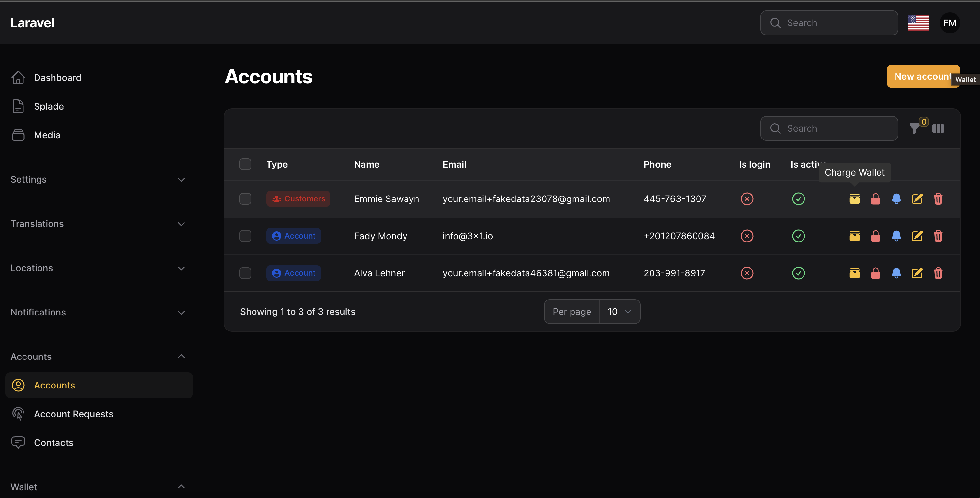Click New account button
Image resolution: width=980 pixels, height=498 pixels.
923,76
